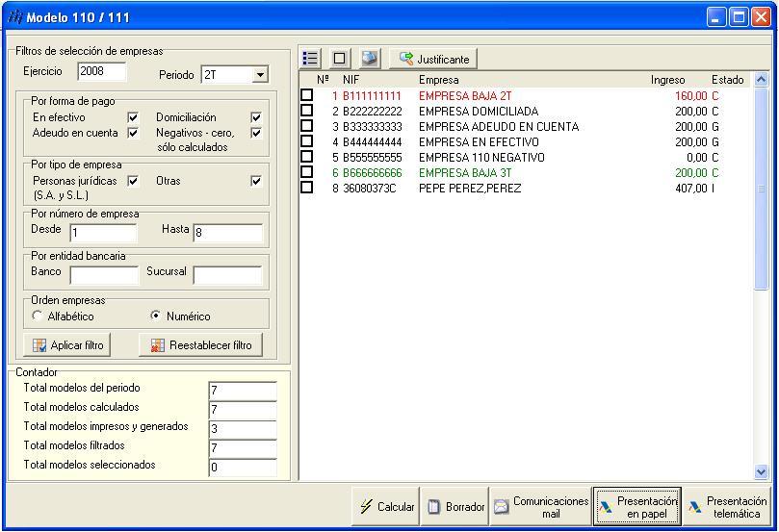Click the application icon in title bar
The image size is (779, 532).
pos(15,17)
